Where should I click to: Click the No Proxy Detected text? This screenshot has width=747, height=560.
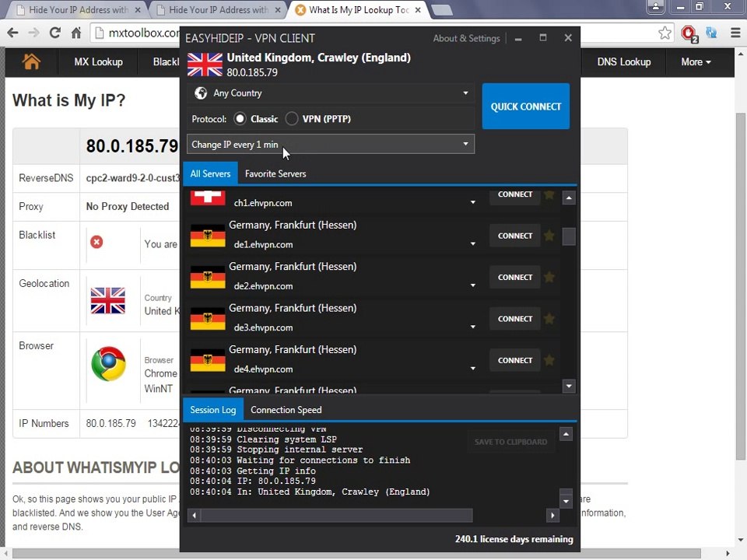coord(127,206)
